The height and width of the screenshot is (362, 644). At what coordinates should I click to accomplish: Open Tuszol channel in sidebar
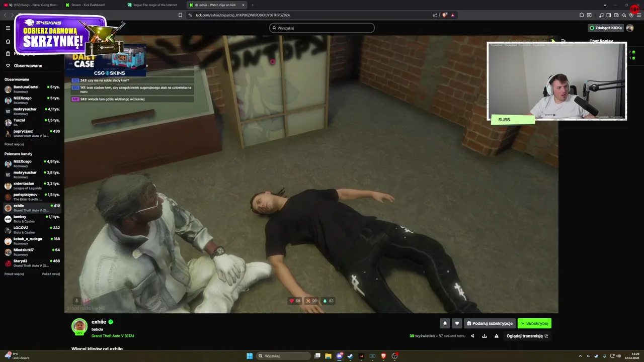32,122
